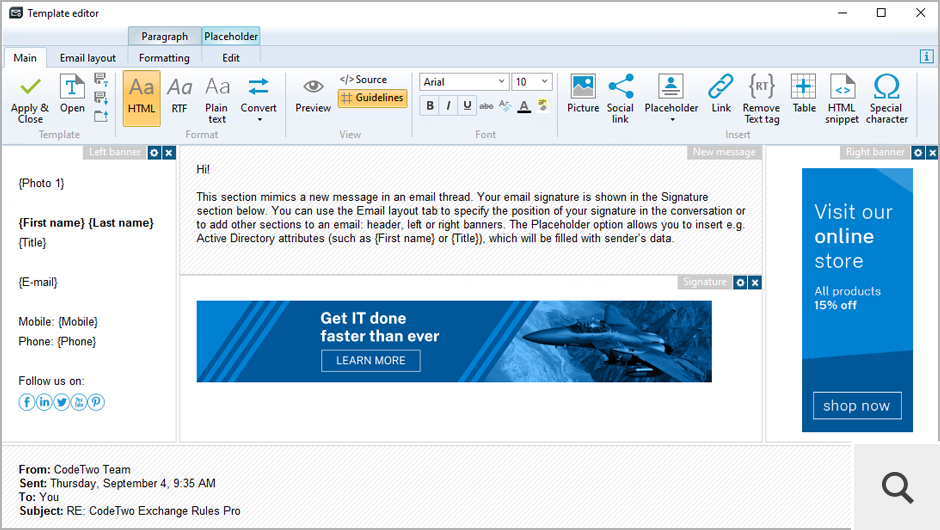The width and height of the screenshot is (940, 530).
Task: Switch to the Edit tab
Action: pyautogui.click(x=231, y=58)
